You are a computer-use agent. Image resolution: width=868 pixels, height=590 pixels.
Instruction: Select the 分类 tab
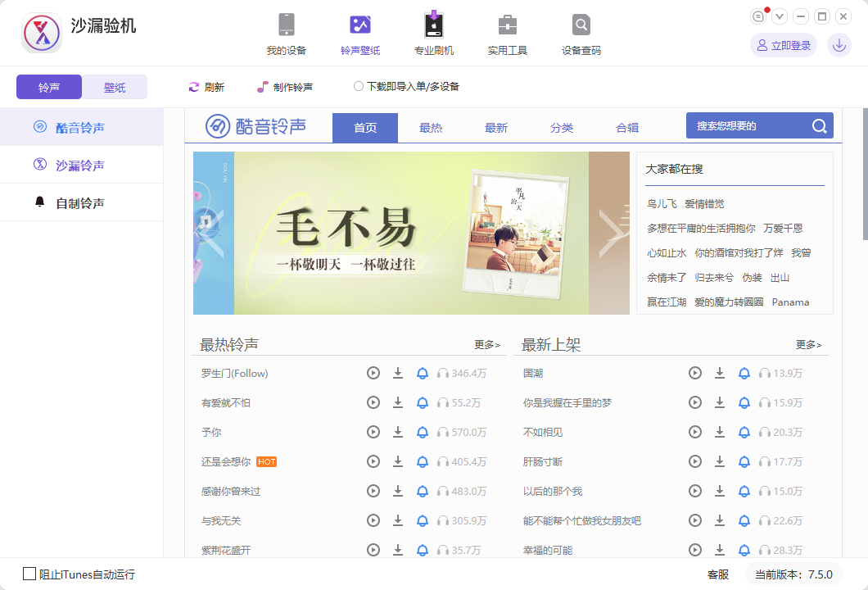(562, 128)
